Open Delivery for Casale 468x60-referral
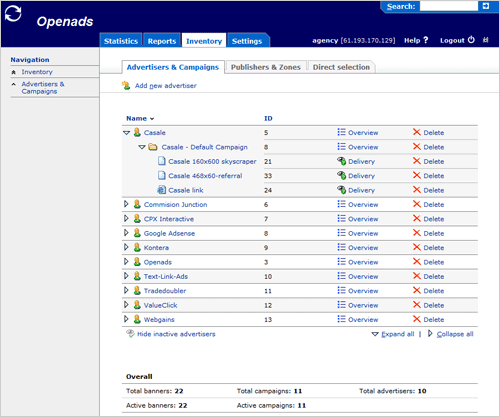Viewport: 500px width, 417px height. point(361,176)
